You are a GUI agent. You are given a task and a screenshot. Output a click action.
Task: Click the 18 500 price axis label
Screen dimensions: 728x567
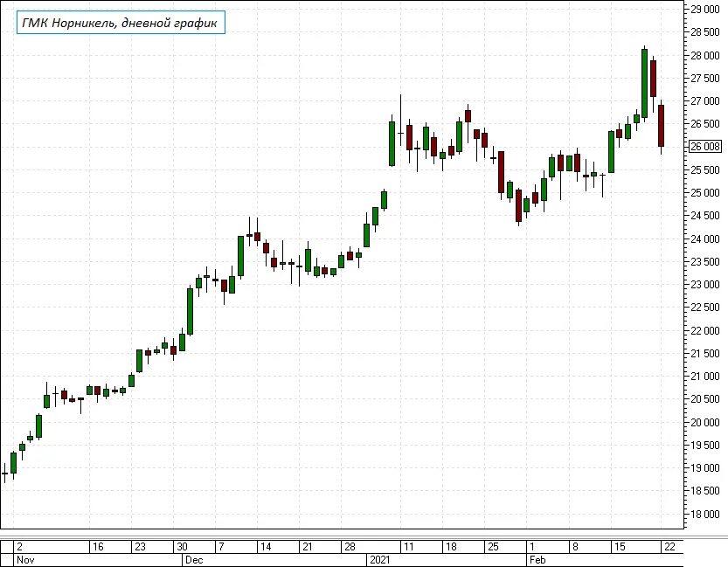[705, 490]
